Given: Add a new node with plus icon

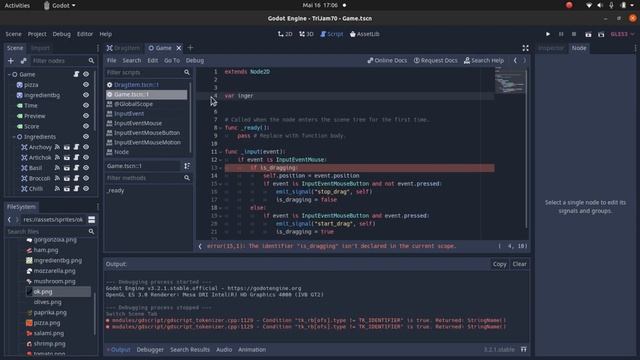Looking at the screenshot, I should tap(11, 61).
